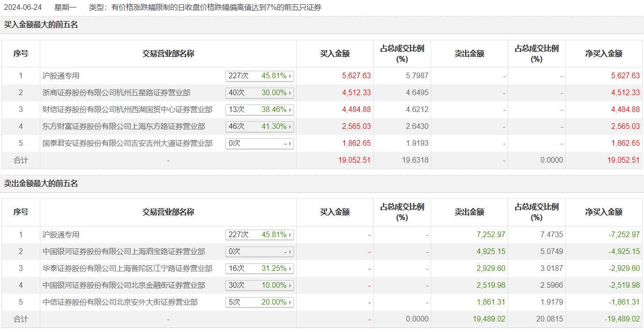This screenshot has height=329, width=644.
Task: Select buy amount 2,565.03 in 买入金额 column
Action: (356, 127)
